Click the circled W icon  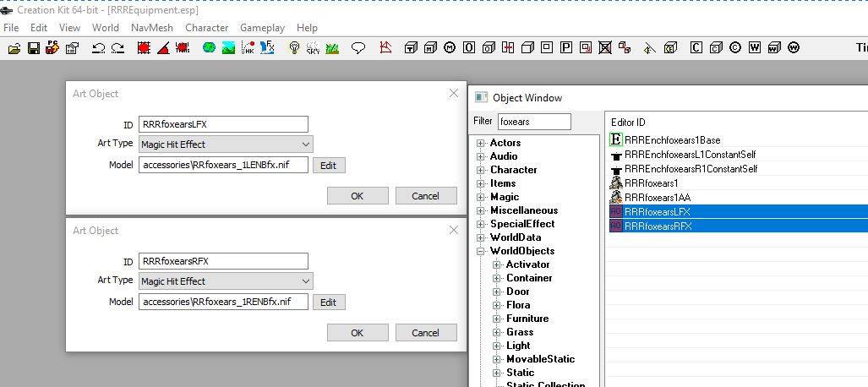click(x=794, y=48)
